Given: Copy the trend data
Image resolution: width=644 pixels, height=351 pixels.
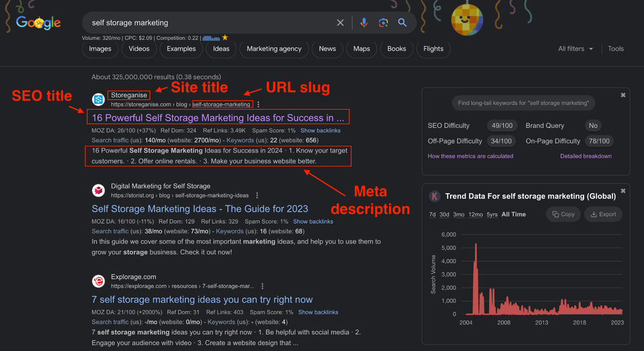Looking at the screenshot, I should pos(563,214).
